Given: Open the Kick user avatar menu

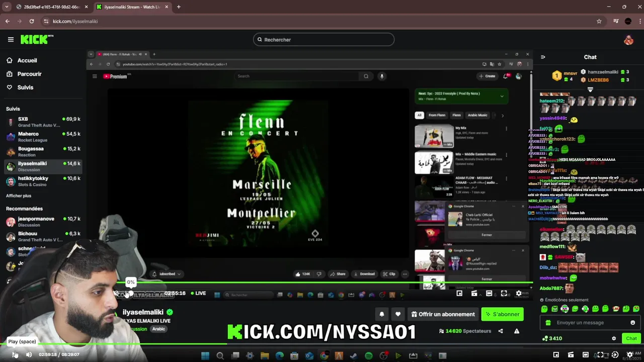Looking at the screenshot, I should [628, 40].
